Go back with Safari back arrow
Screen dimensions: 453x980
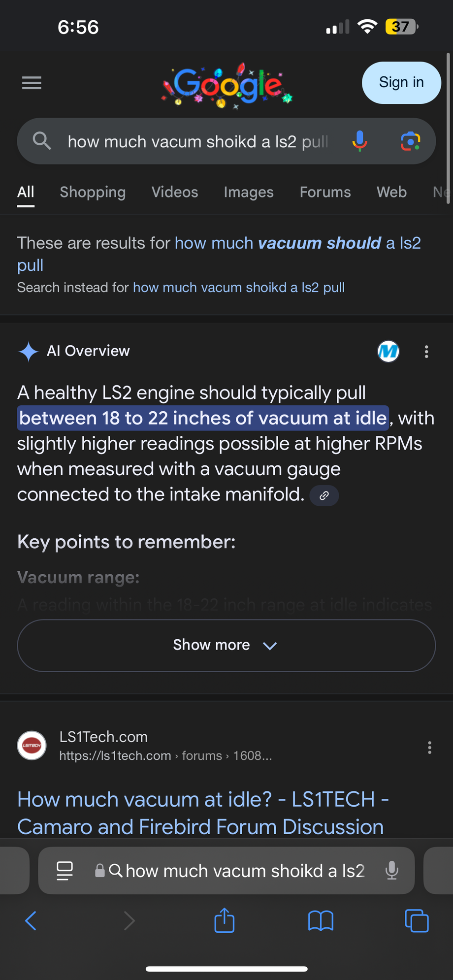31,920
